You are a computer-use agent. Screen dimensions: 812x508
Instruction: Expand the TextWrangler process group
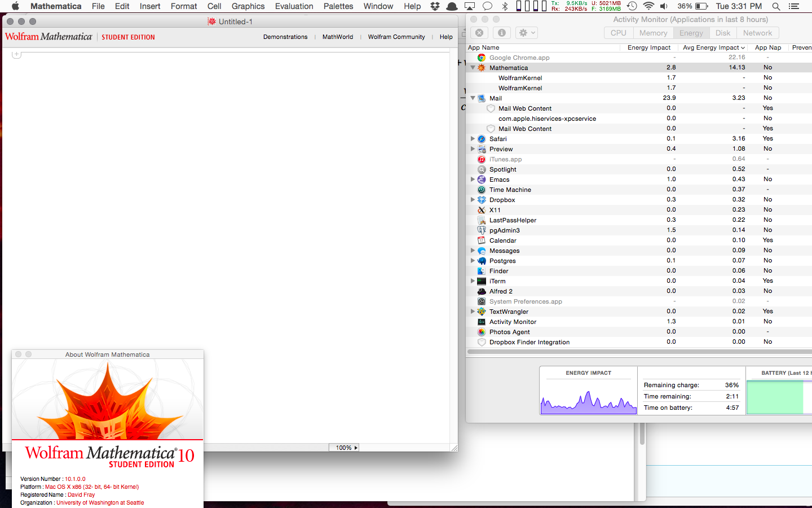coord(473,312)
